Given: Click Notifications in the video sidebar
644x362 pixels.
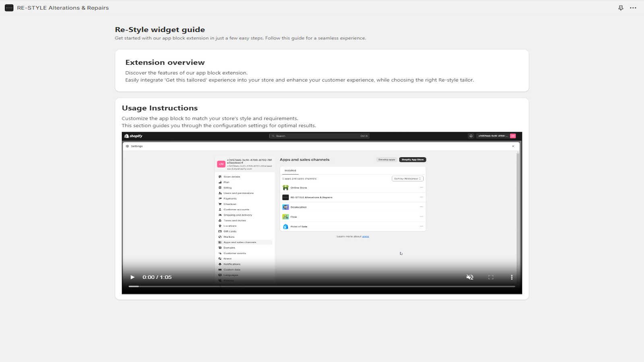Looking at the screenshot, I should tap(232, 264).
